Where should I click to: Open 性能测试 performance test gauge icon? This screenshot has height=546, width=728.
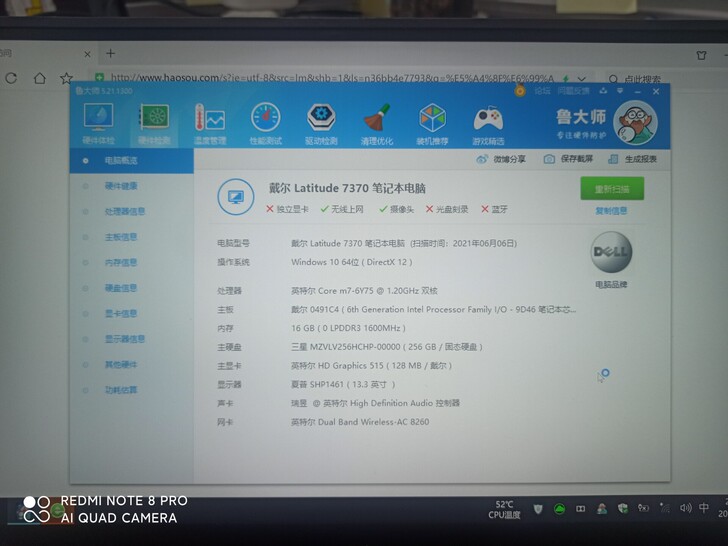click(x=266, y=123)
